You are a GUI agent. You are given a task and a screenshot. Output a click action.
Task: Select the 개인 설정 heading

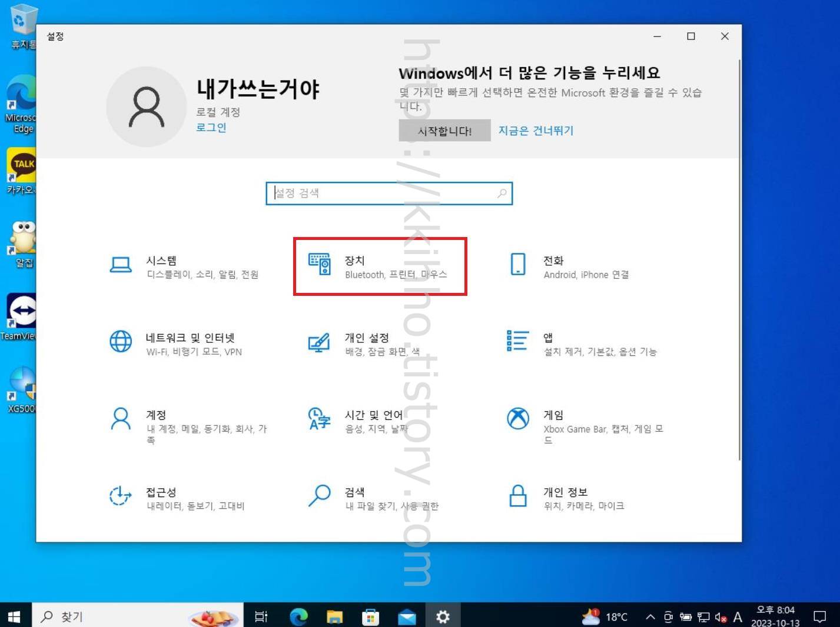367,338
